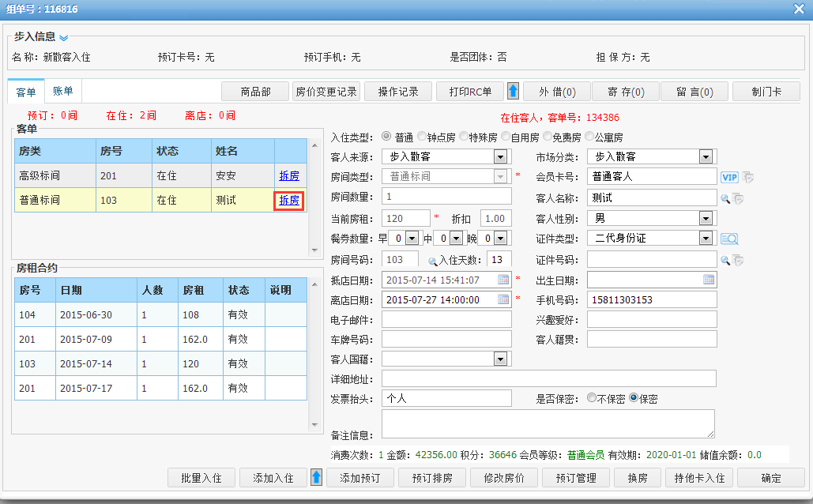The image size is (813, 504).
Task: Collapse the 步入信息 section chevron
Action: 64,37
